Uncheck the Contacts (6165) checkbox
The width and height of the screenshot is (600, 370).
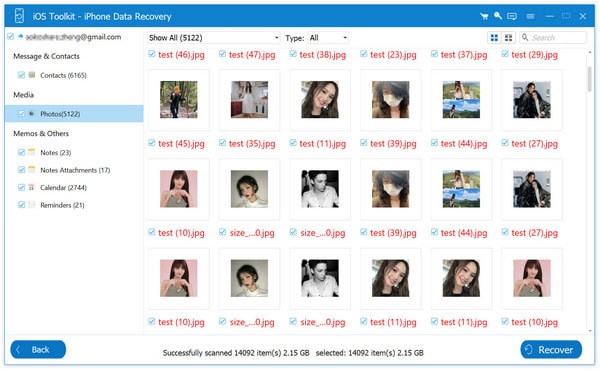(x=21, y=75)
